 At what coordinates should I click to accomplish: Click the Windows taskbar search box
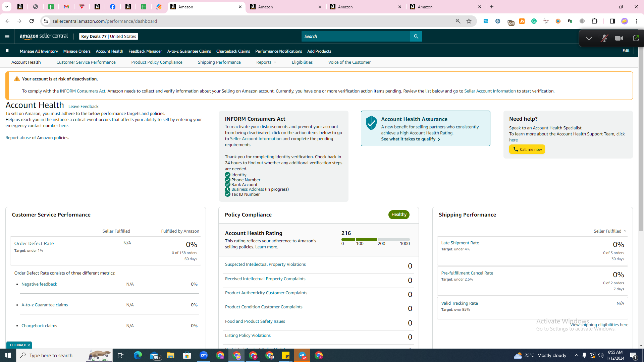[x=64, y=355]
